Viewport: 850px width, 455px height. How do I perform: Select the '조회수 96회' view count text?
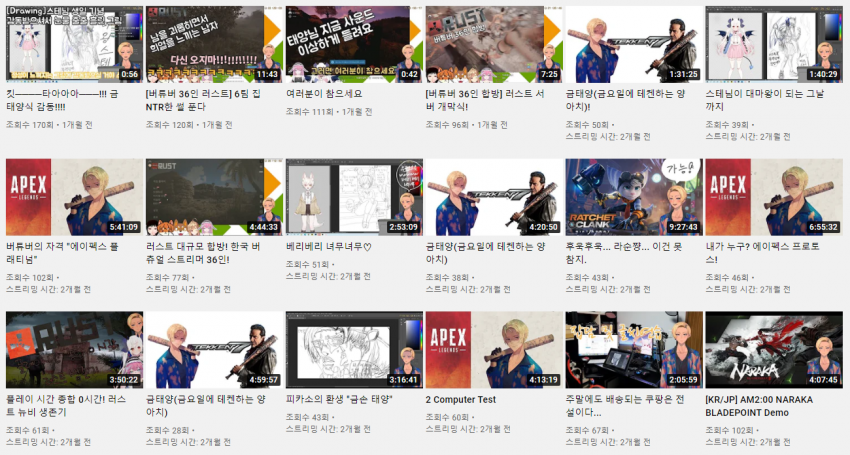(x=447, y=125)
